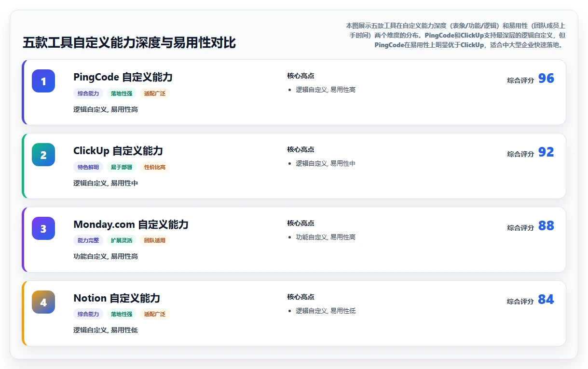Select the PingCode 自定义能力 title

click(x=123, y=77)
